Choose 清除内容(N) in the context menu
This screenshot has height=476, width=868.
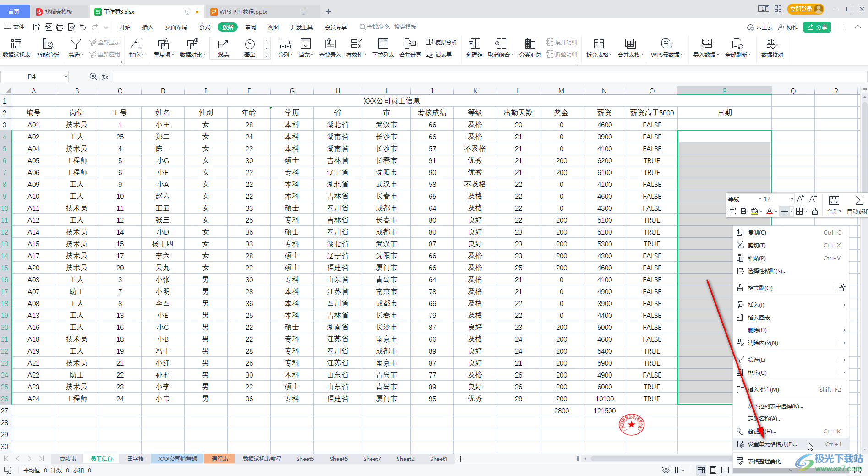point(791,343)
